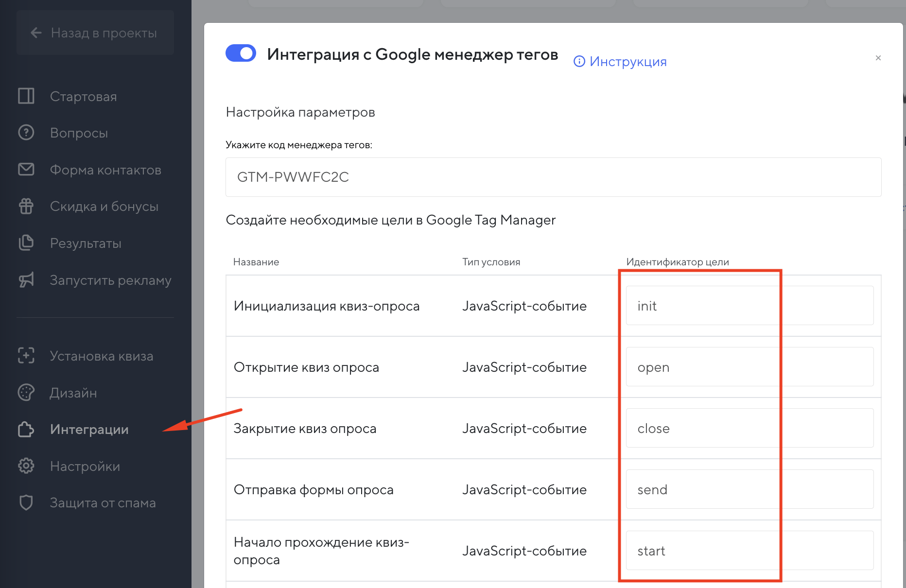Viewport: 906px width, 588px height.
Task: Select Запустить рекламу in sidebar
Action: 110,280
